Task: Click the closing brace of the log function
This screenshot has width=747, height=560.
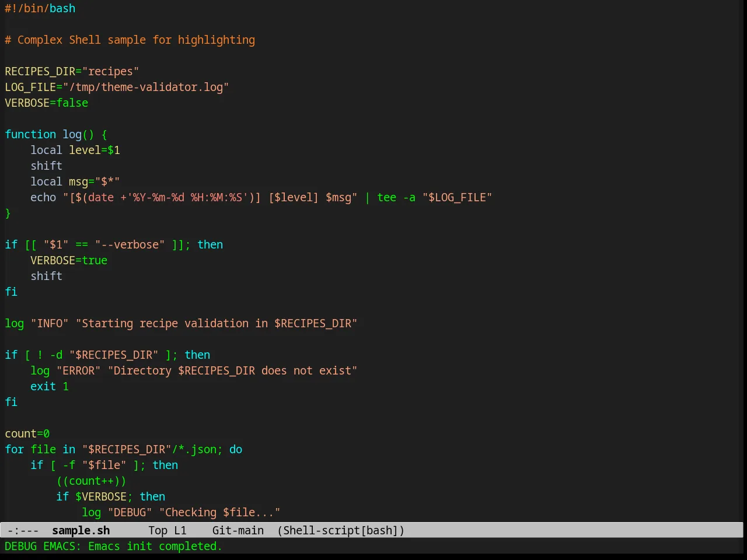Action: (8, 213)
